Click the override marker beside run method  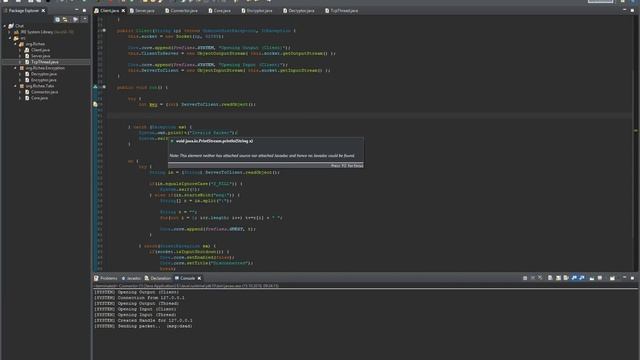[x=96, y=87]
